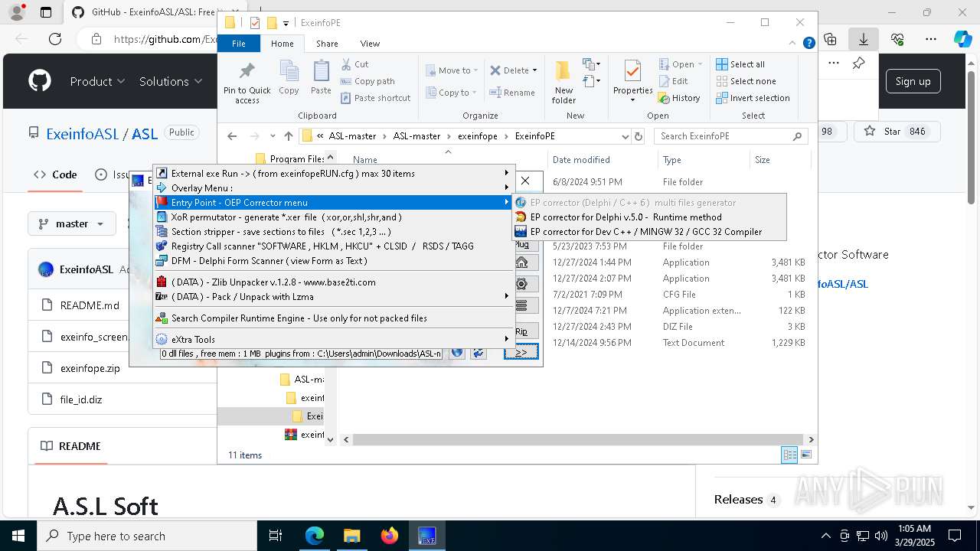Choose Registry Call scanner entry
980x551 pixels.
(333, 246)
